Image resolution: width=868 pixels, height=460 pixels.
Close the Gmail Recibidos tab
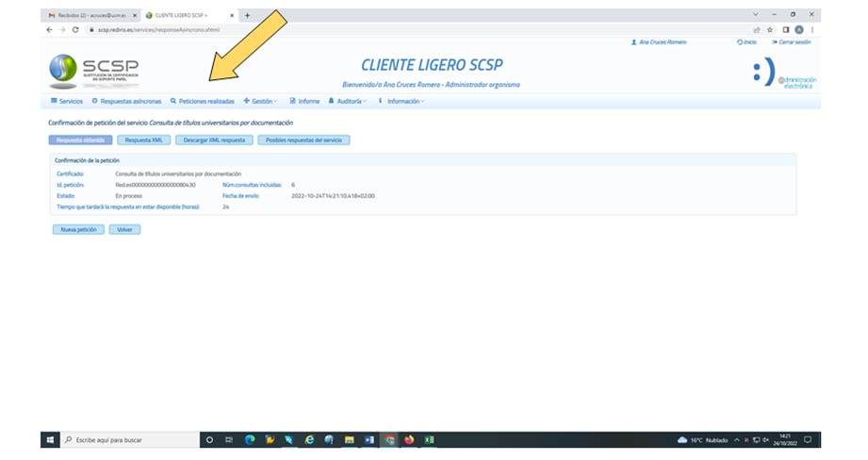click(135, 15)
